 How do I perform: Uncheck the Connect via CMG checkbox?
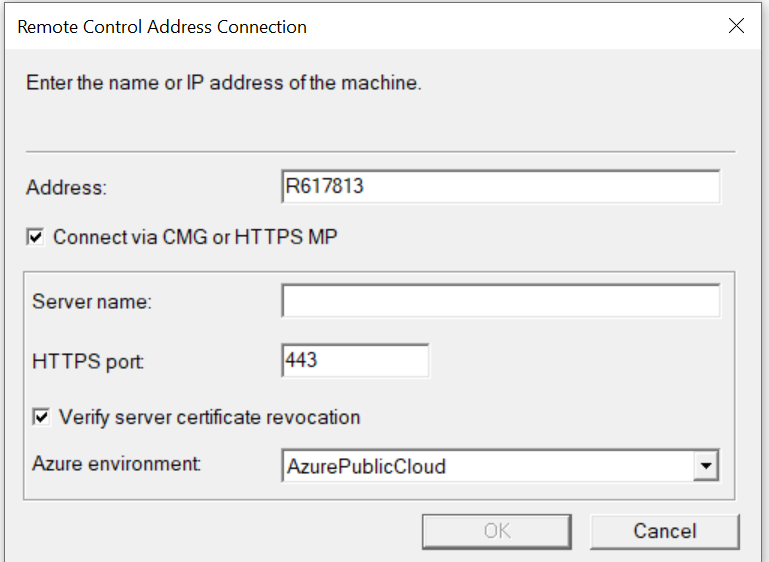tap(35, 237)
